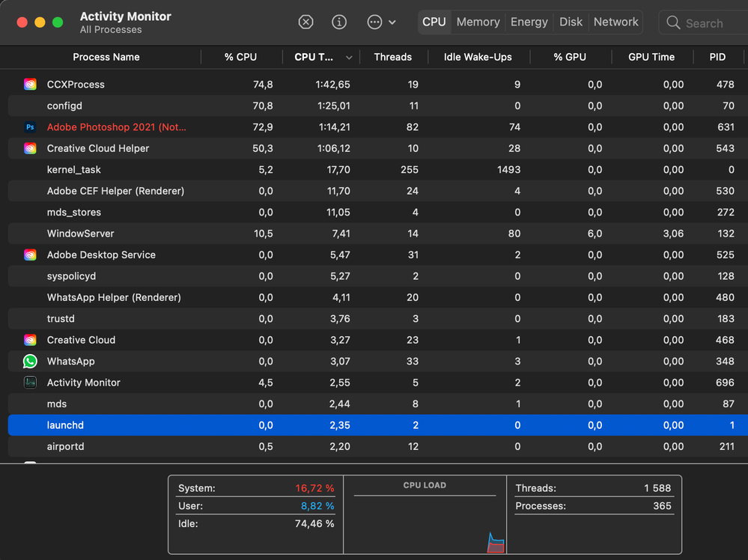
Task: Sort by % CPU column header
Action: [x=241, y=57]
